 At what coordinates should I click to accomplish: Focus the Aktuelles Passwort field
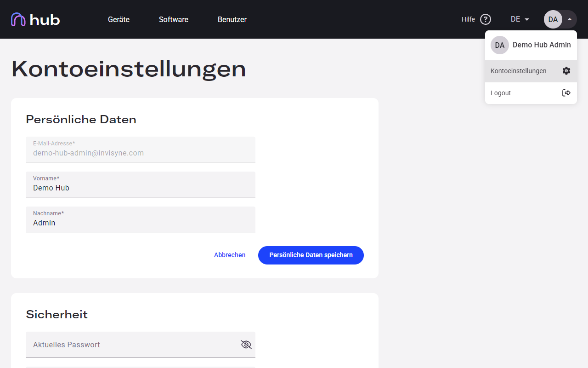141,345
